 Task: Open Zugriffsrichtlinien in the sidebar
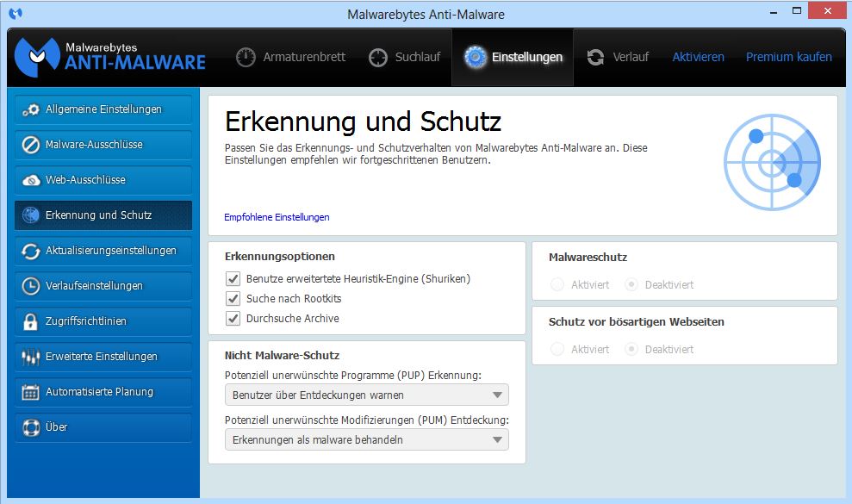click(x=103, y=321)
